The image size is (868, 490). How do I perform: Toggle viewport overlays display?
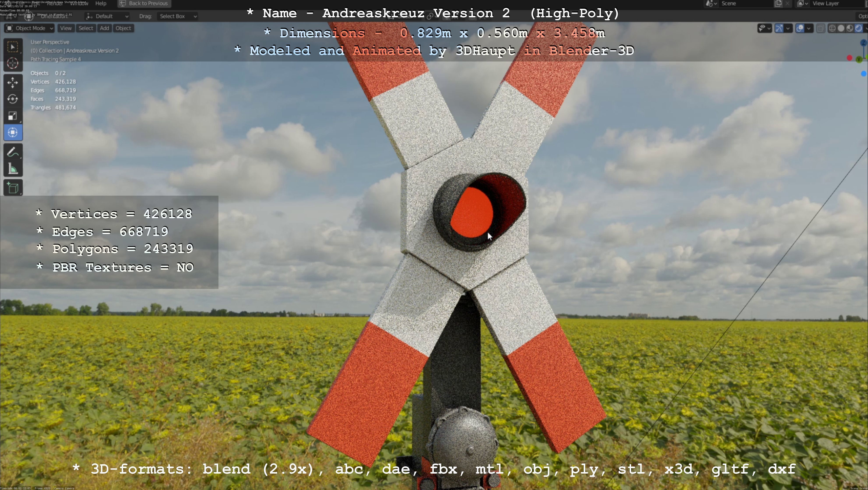[x=800, y=28]
